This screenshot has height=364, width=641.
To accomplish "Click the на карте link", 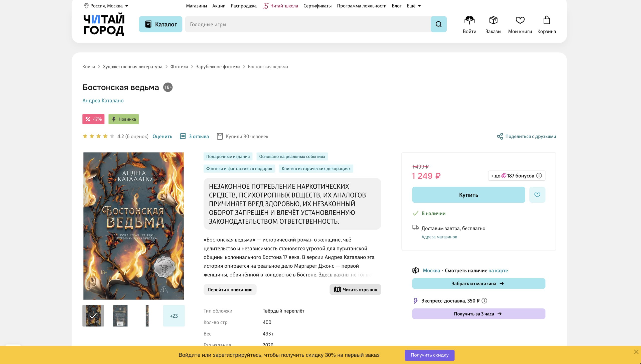I will (498, 270).
